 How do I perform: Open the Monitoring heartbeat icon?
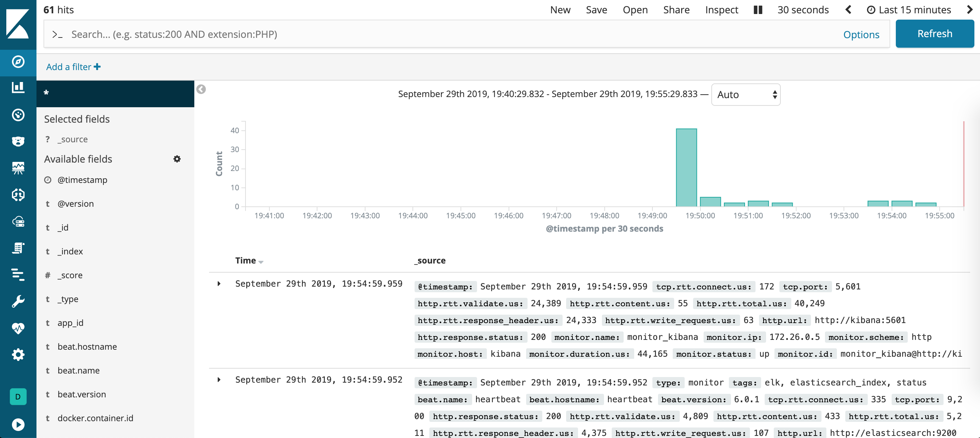point(18,328)
